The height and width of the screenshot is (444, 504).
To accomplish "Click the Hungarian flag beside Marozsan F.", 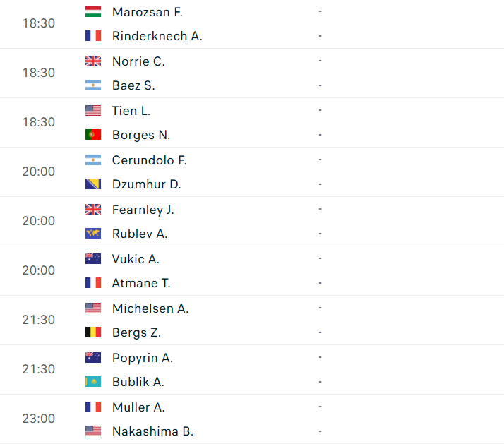I will tap(93, 12).
